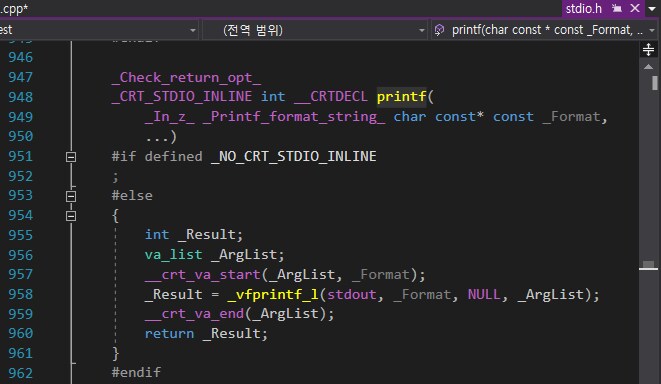
Task: Click the function icon beside printf in navigation bar
Action: pos(439,30)
